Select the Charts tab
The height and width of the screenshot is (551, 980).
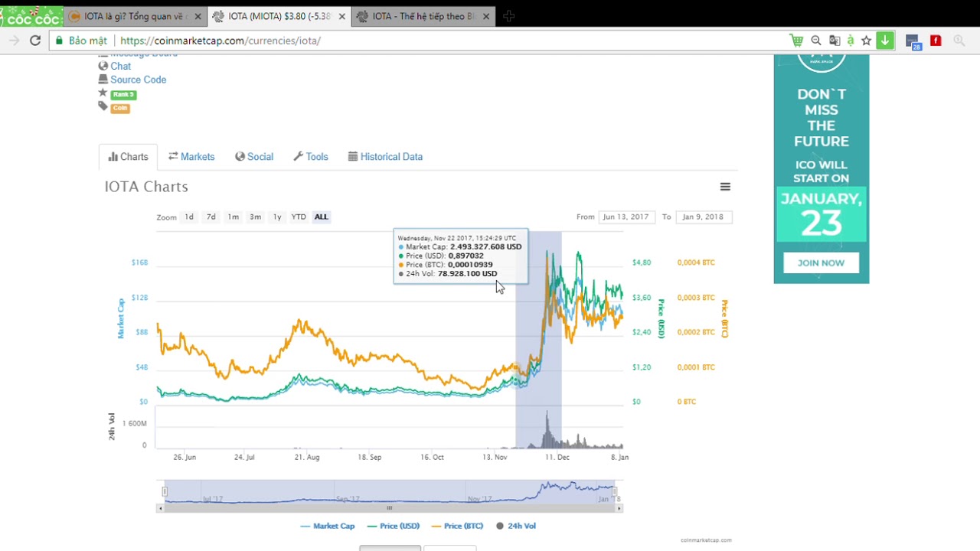click(x=128, y=157)
